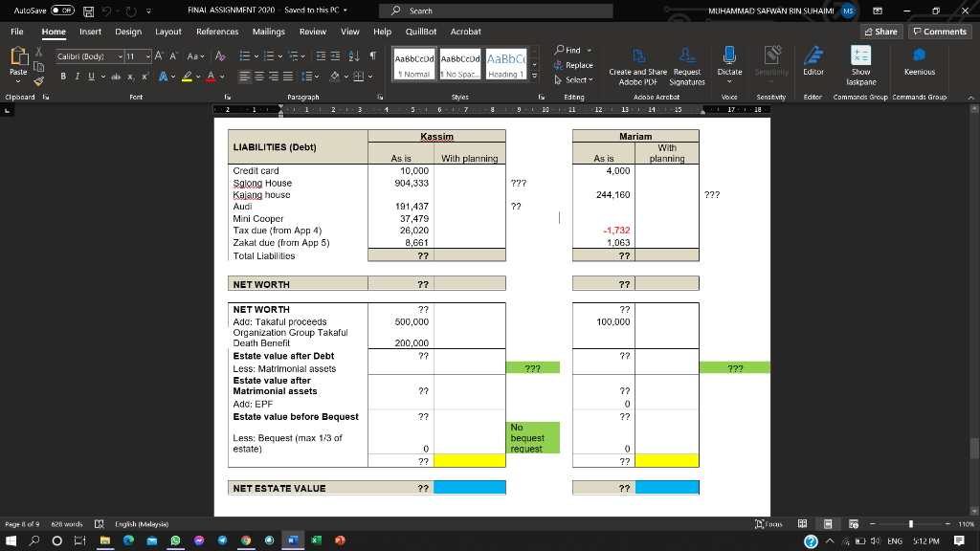Show Taskpane add-in icon
The height and width of the screenshot is (551, 980).
[x=860, y=66]
